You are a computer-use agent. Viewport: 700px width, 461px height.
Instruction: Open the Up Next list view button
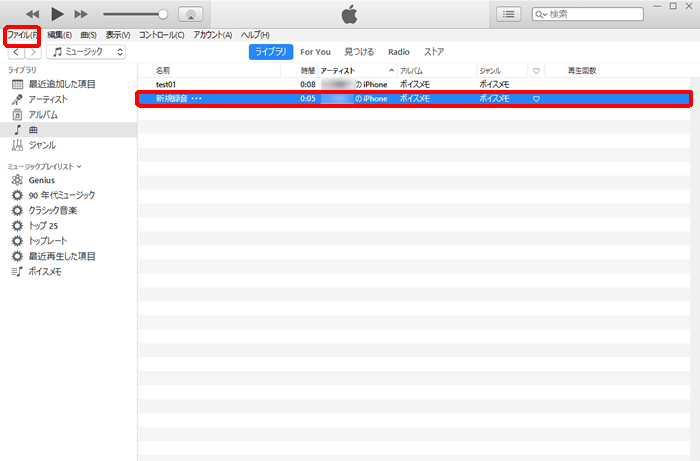(508, 14)
